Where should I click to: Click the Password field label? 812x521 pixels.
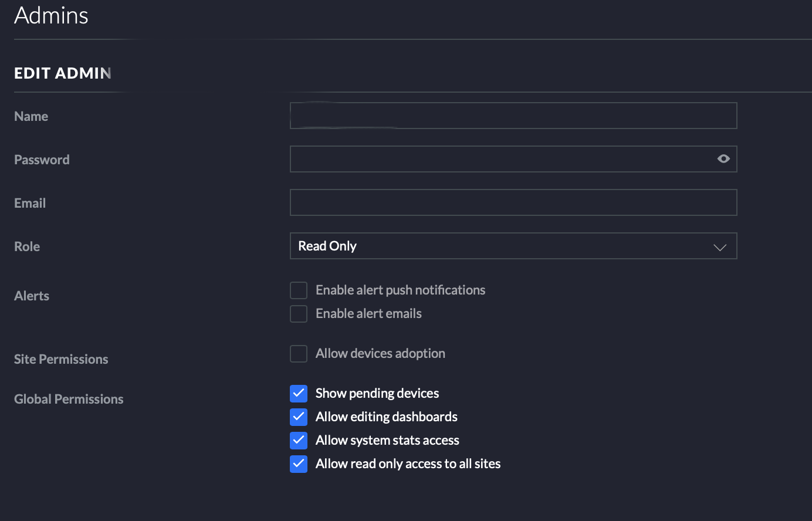coord(42,160)
